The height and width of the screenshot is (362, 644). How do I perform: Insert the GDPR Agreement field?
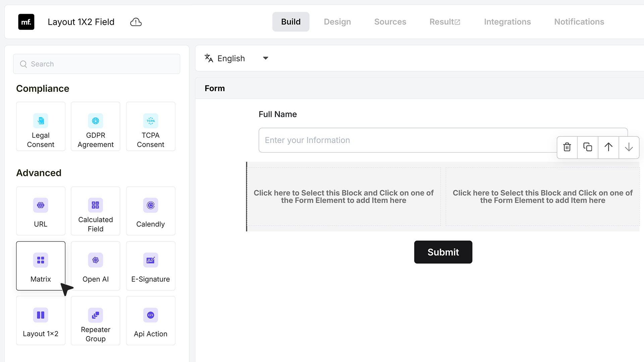click(x=96, y=126)
